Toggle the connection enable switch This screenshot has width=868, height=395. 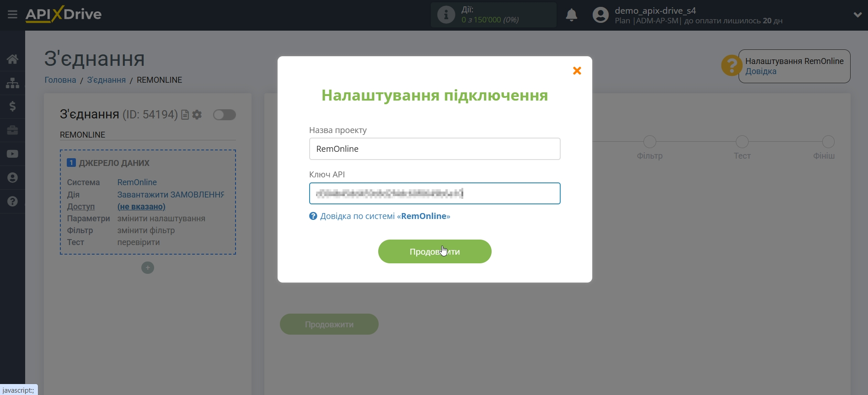click(224, 115)
